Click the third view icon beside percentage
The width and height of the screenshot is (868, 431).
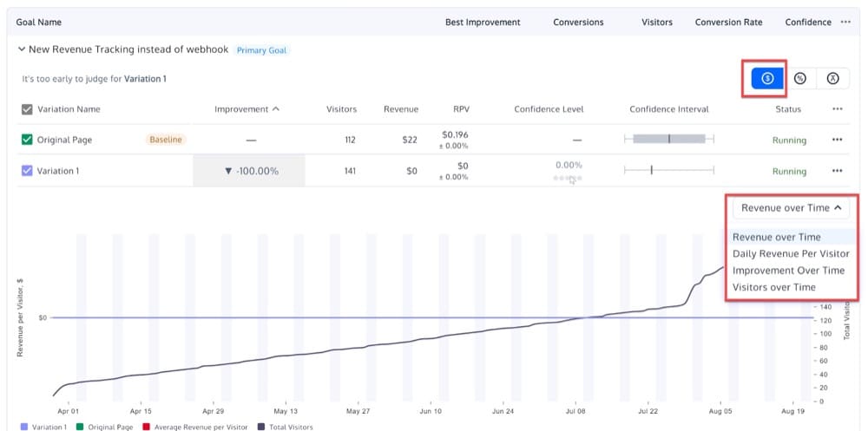point(832,78)
